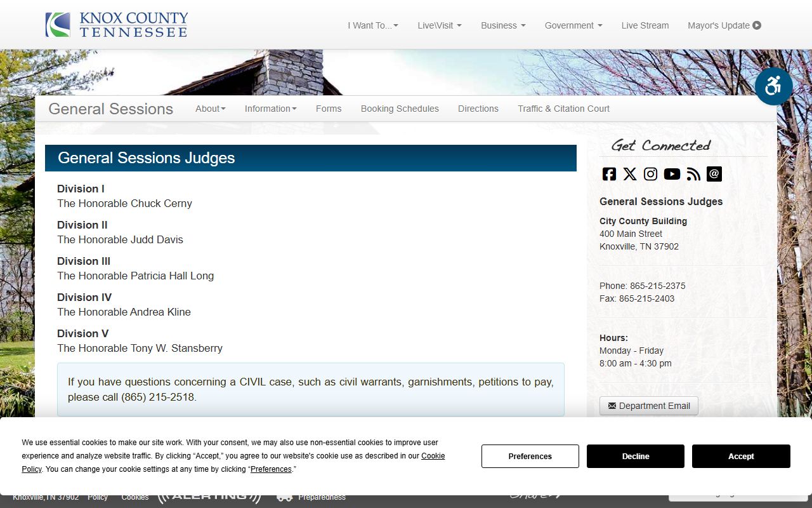The image size is (812, 508).
Task: Expand the About dropdown in General Sessions
Action: (211, 109)
